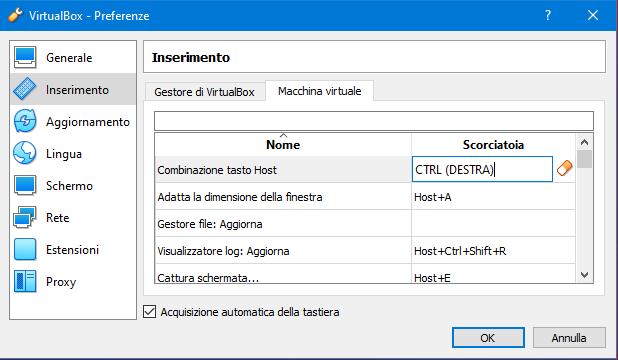Select Adatta la dimensione della finestra row
Screen dimensions: 618x360
(283, 197)
